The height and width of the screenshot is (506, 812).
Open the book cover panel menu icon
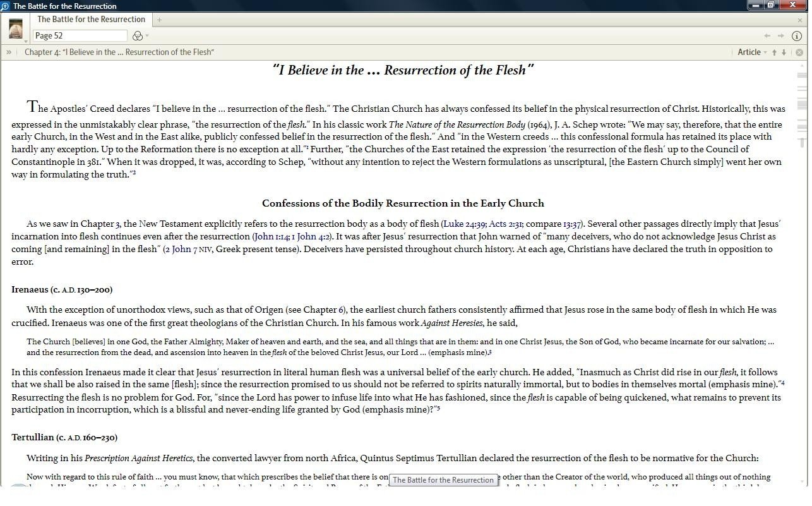(x=16, y=29)
